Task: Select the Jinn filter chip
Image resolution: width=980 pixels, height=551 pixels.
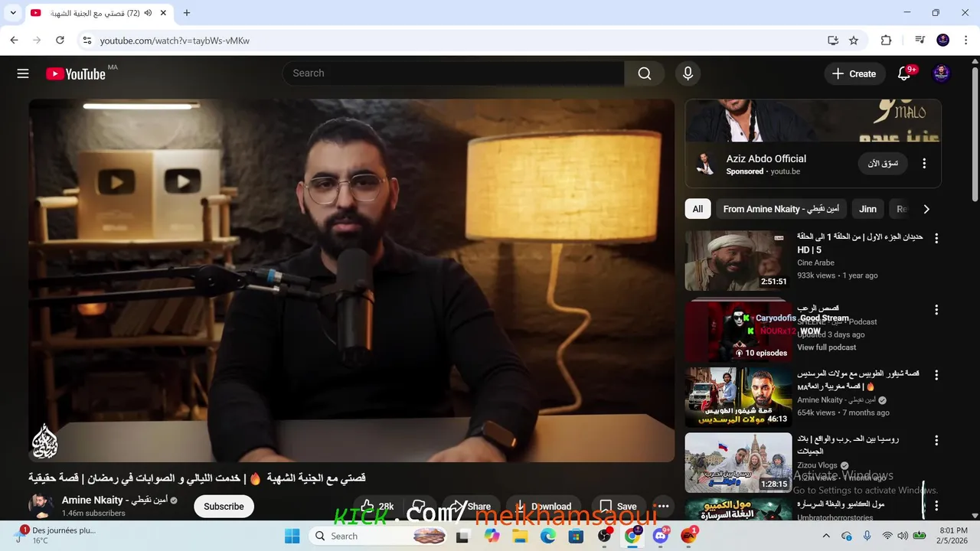Action: (867, 209)
